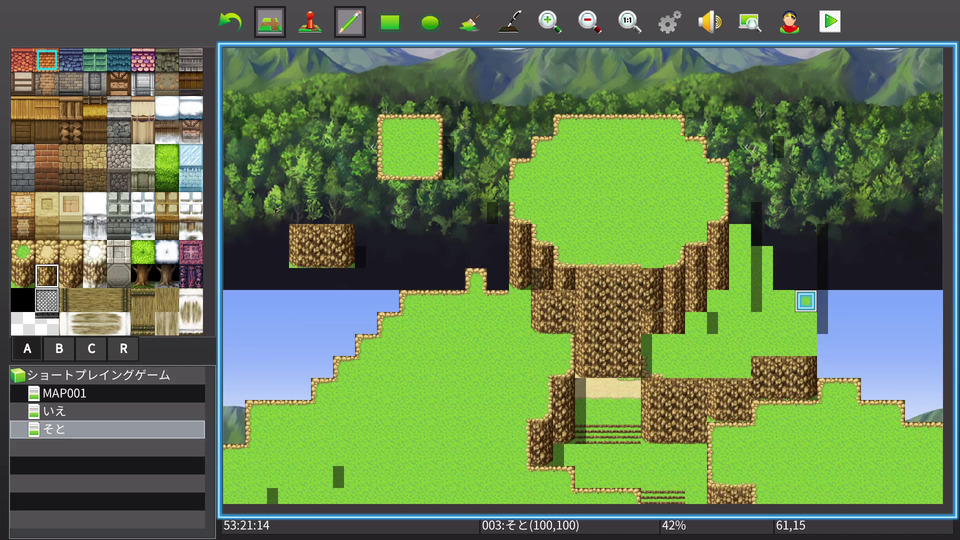Select the Flood Fill bucket tool
Screen dimensions: 960x540
(x=470, y=23)
